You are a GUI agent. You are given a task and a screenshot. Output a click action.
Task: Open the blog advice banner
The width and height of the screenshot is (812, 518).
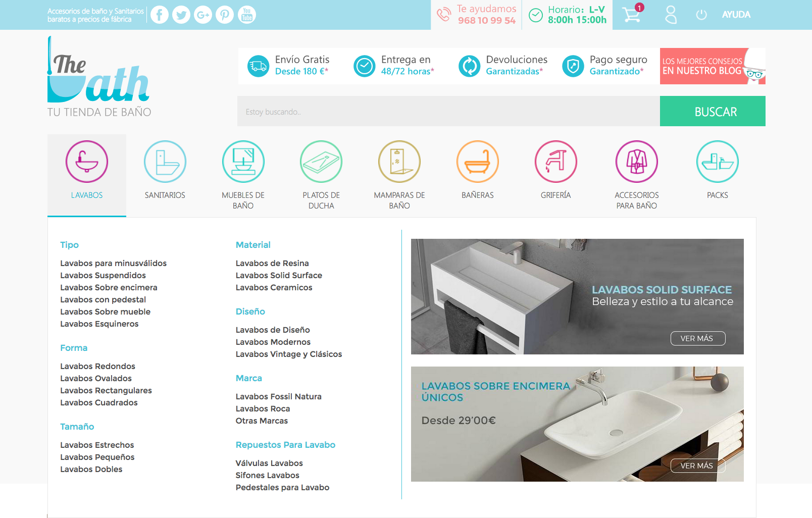[712, 66]
